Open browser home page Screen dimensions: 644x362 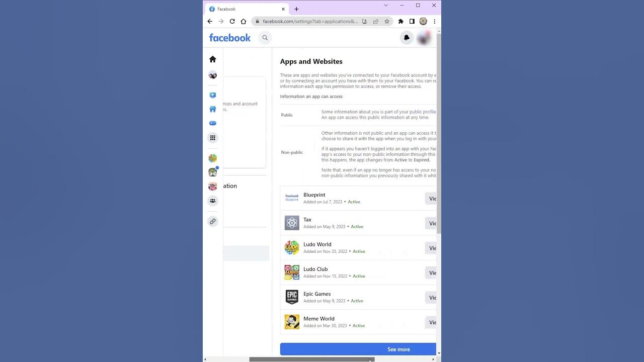(x=244, y=21)
